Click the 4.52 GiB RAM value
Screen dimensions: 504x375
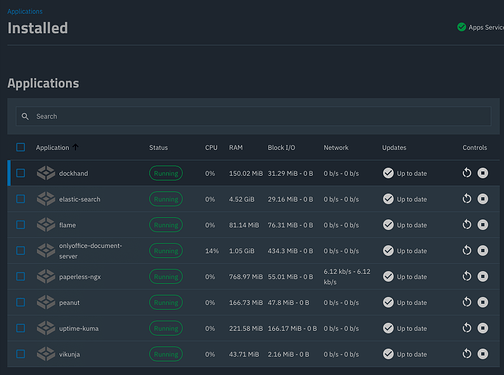pos(242,199)
